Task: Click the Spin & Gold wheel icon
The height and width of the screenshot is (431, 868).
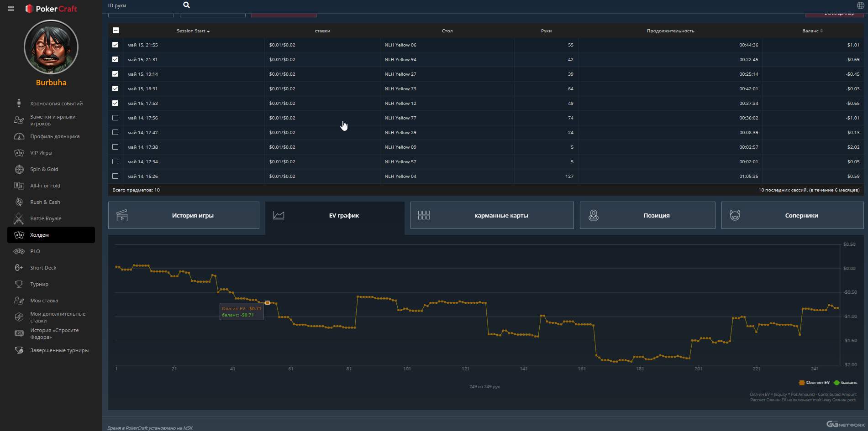Action: pyautogui.click(x=19, y=169)
